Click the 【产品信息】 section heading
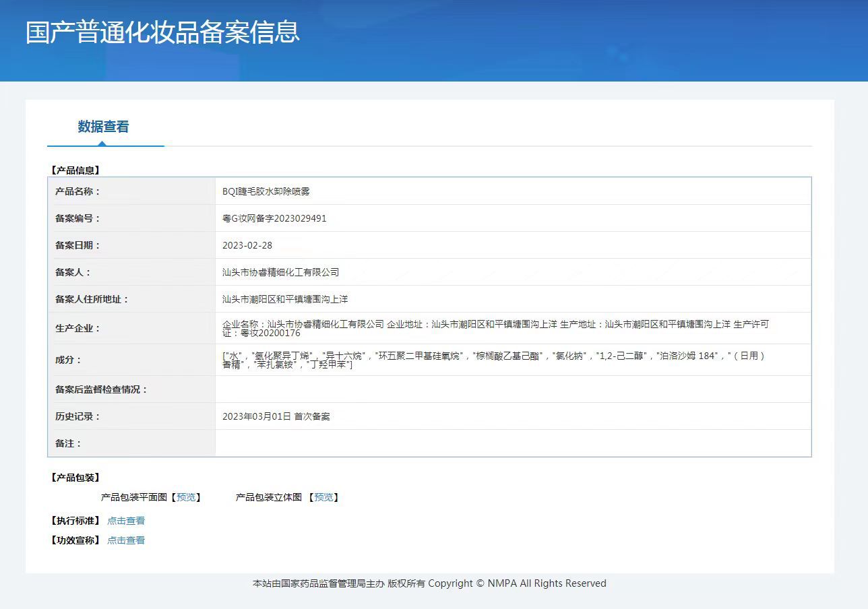This screenshot has width=868, height=609. 75,170
